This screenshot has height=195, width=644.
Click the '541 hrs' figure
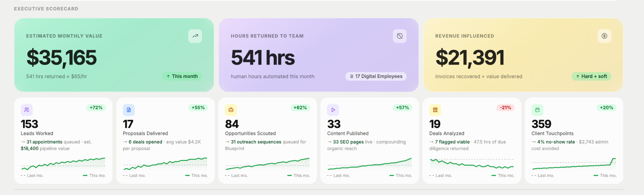263,57
